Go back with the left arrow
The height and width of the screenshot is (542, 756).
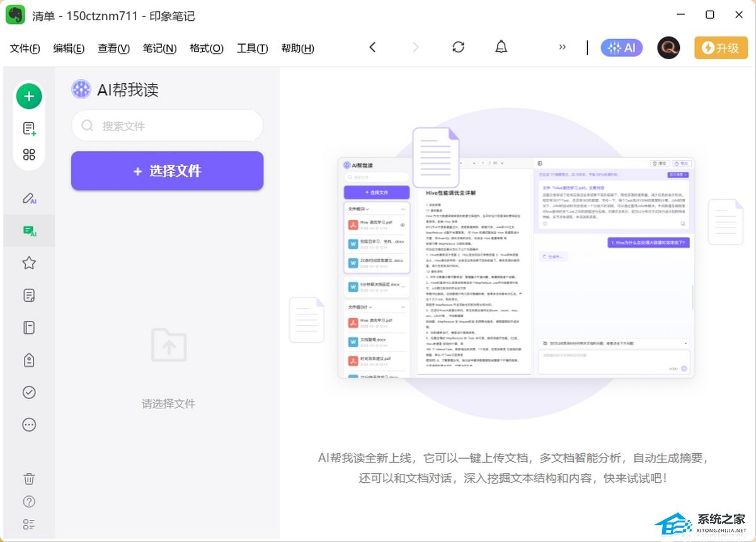372,47
